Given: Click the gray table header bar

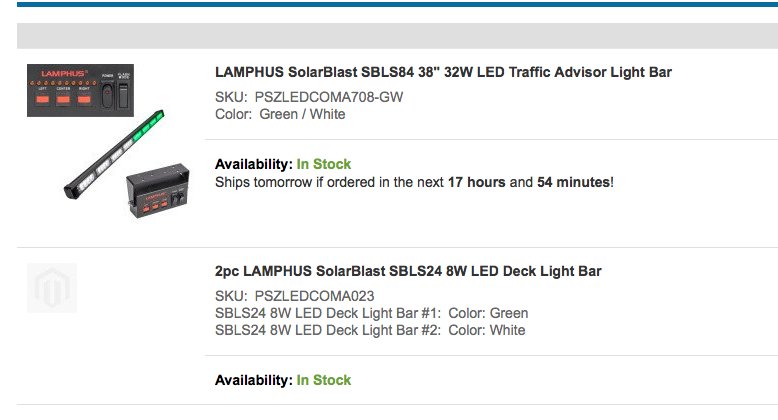Looking at the screenshot, I should (397, 36).
